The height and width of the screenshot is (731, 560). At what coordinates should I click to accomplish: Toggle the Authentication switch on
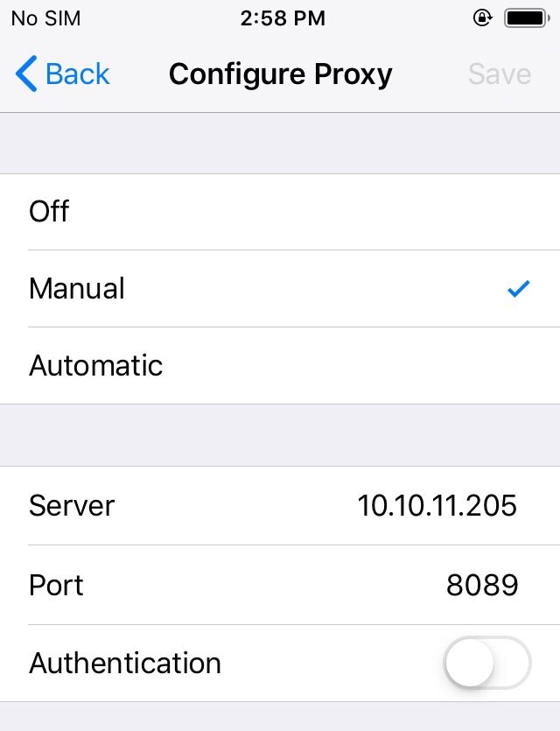[487, 664]
